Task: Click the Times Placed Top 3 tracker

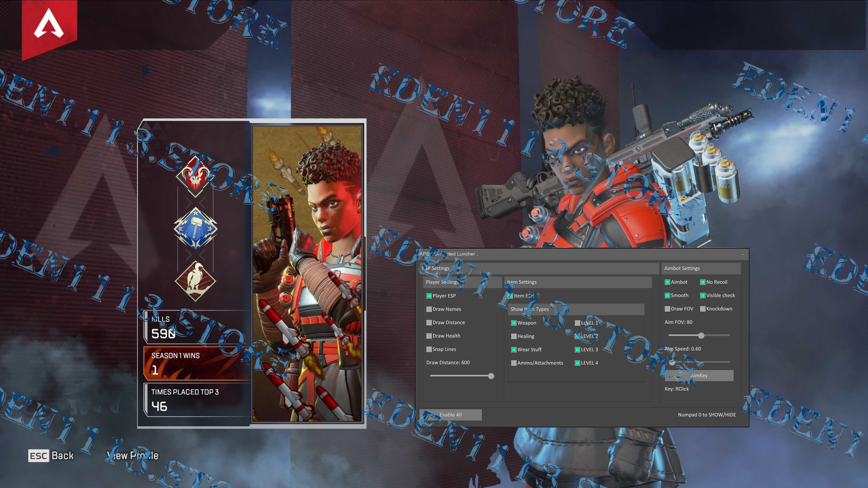Action: pos(197,400)
